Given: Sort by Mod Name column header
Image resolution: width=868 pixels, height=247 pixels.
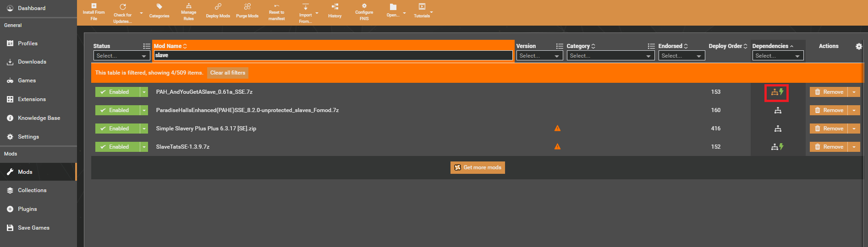Looking at the screenshot, I should click(x=170, y=46).
